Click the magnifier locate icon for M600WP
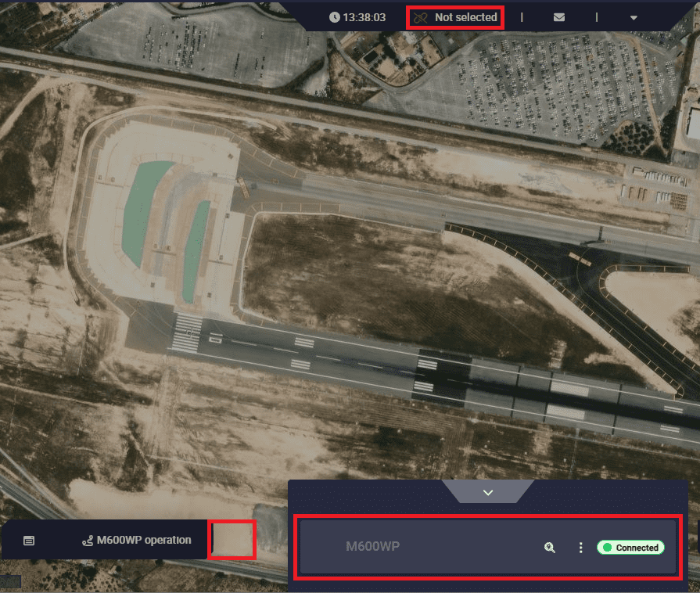Image resolution: width=700 pixels, height=593 pixels. (550, 548)
